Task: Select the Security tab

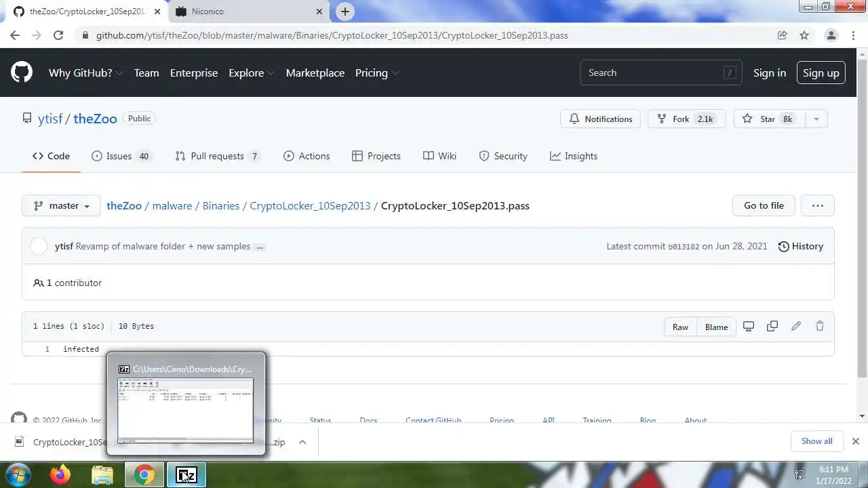Action: (503, 156)
